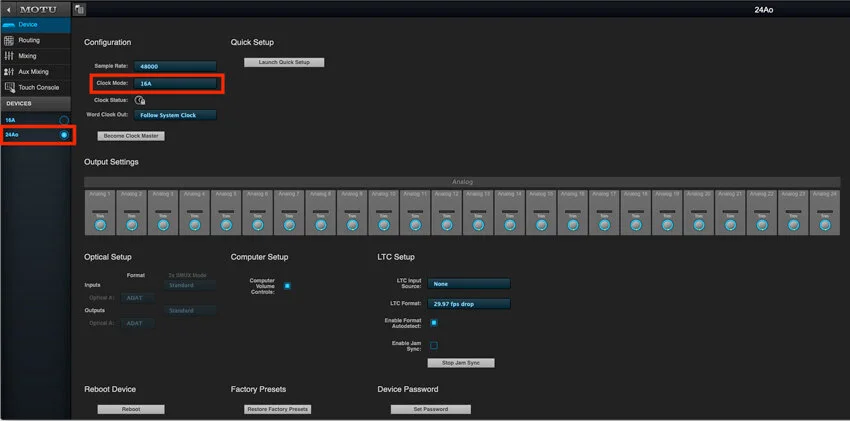
Task: Adjust the Analog 1 trim knob
Action: (x=100, y=225)
